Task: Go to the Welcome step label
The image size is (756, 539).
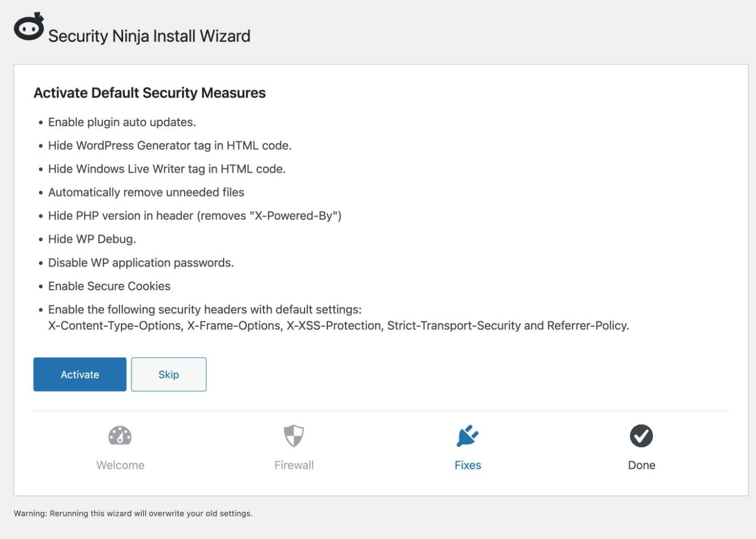Action: pyautogui.click(x=120, y=465)
